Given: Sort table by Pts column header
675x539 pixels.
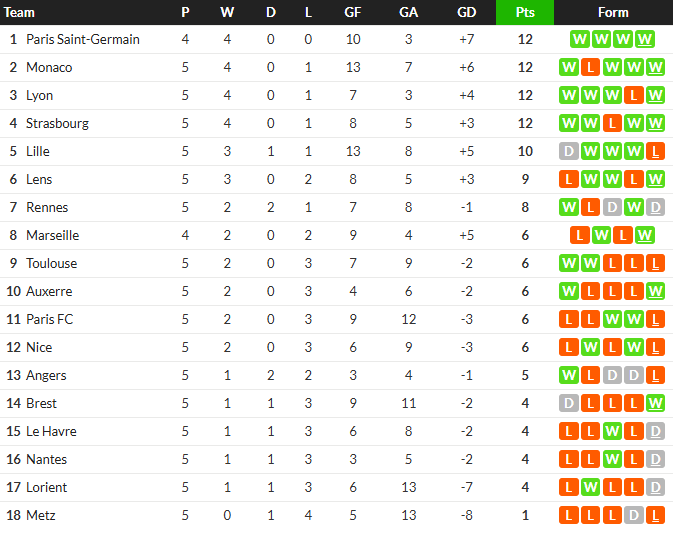Looking at the screenshot, I should pos(525,12).
